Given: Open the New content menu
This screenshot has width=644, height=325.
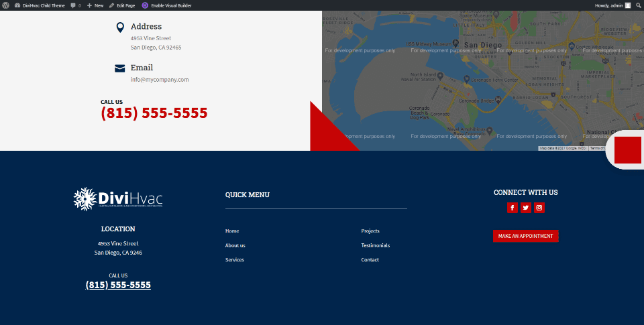Looking at the screenshot, I should coord(95,5).
